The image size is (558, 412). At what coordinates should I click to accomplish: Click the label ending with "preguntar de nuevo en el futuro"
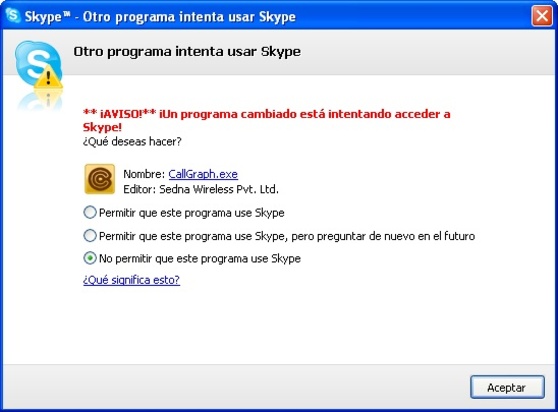coord(287,236)
